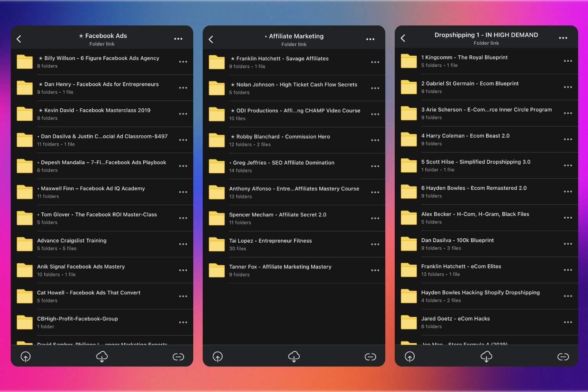Open Anik Signal Facebook Ads Mastery

[x=102, y=270]
